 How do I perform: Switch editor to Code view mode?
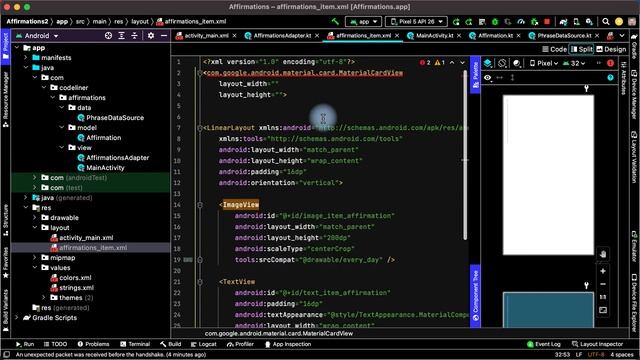(x=554, y=49)
